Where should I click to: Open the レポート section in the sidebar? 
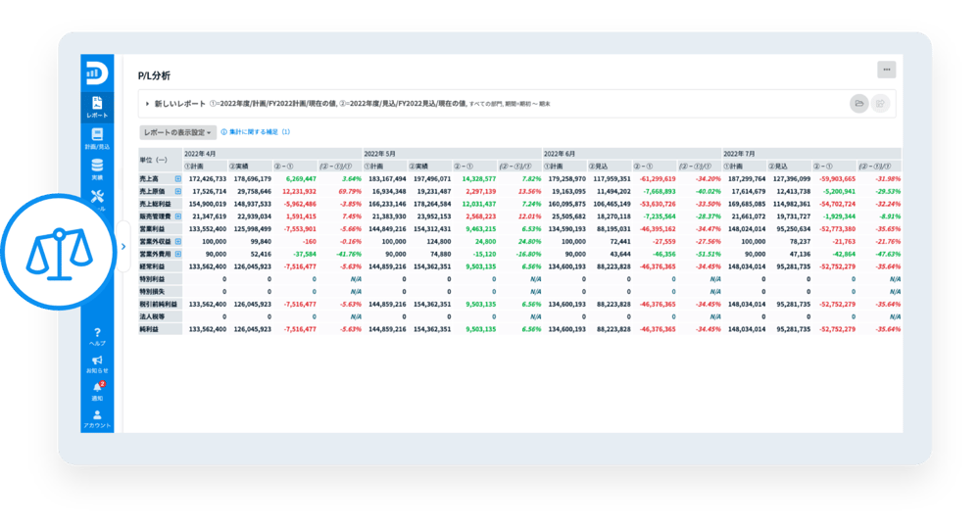coord(97,107)
